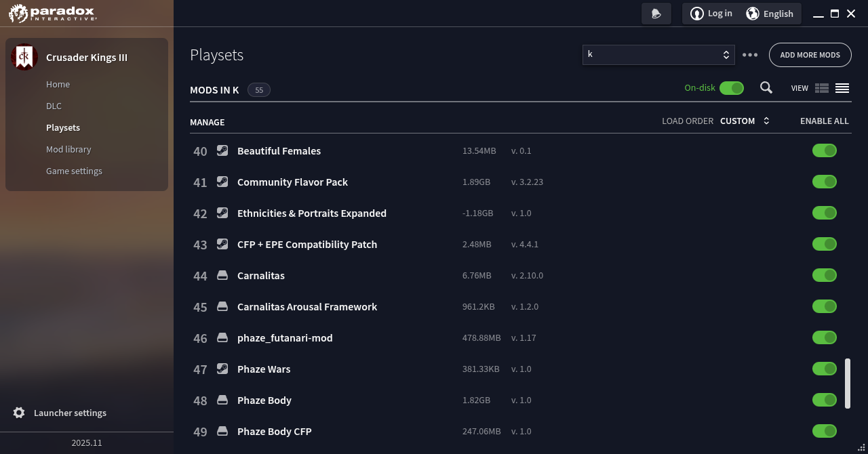The height and width of the screenshot is (454, 868).
Task: Open the DLC section
Action: pyautogui.click(x=54, y=106)
